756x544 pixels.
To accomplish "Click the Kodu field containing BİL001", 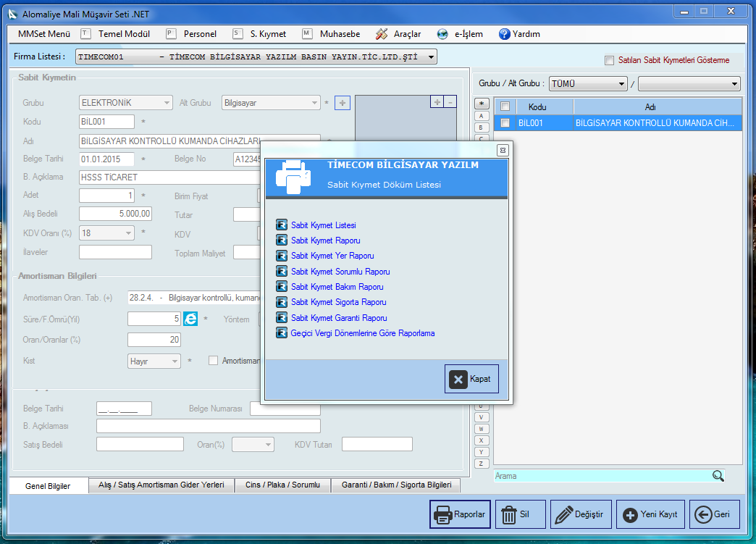I will click(106, 122).
